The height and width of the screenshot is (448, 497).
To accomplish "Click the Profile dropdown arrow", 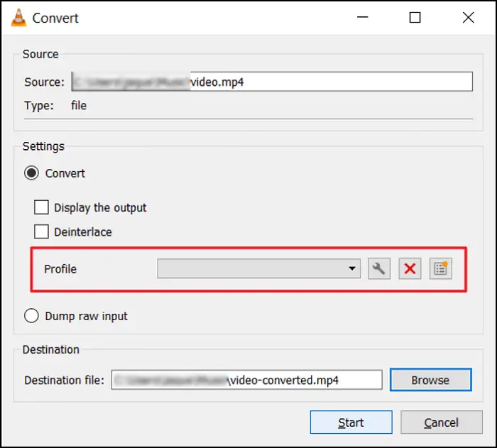I will (352, 269).
